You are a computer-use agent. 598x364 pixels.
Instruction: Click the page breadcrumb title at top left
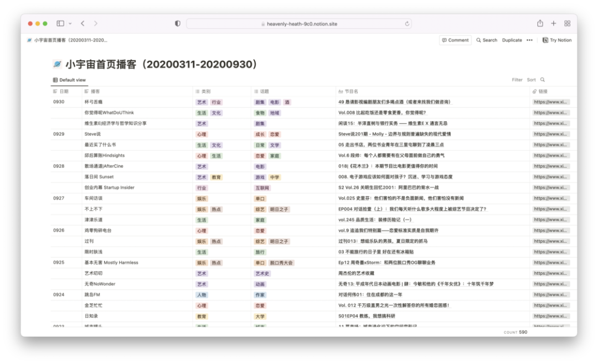(68, 40)
